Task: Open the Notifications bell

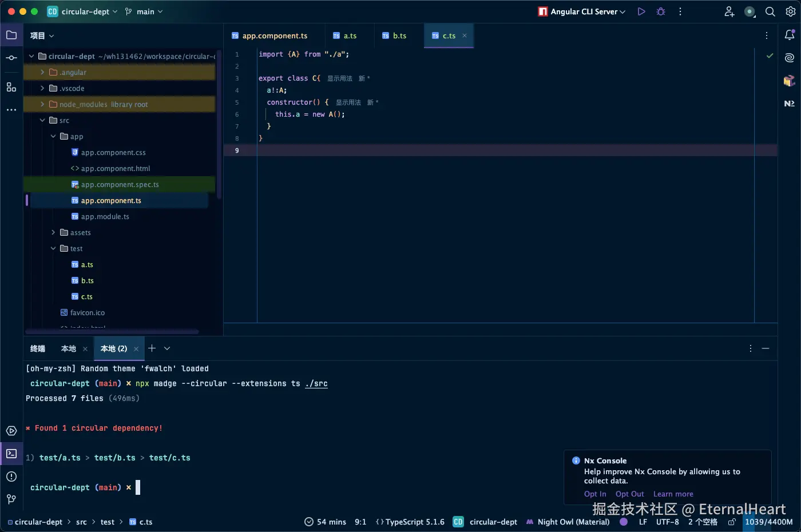Action: pyautogui.click(x=790, y=35)
